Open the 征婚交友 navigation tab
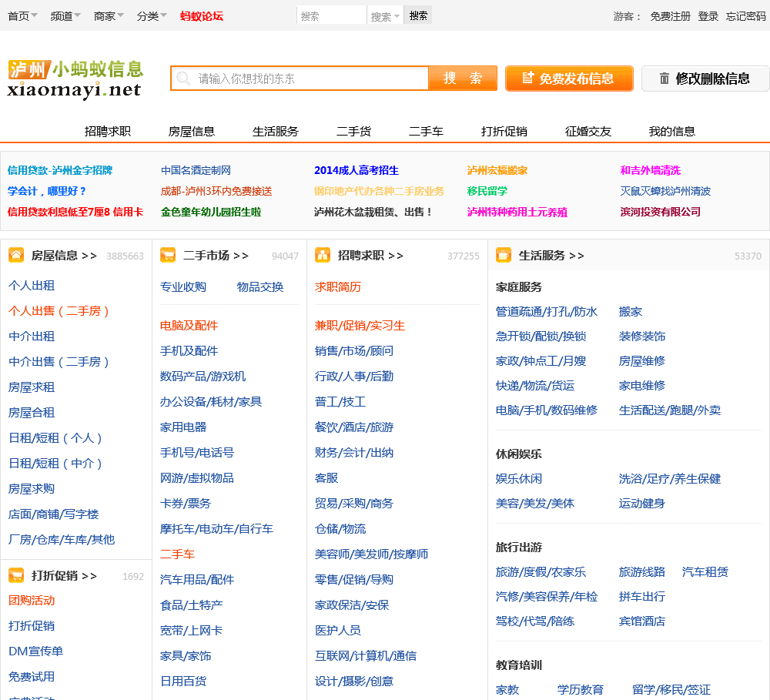 [588, 131]
